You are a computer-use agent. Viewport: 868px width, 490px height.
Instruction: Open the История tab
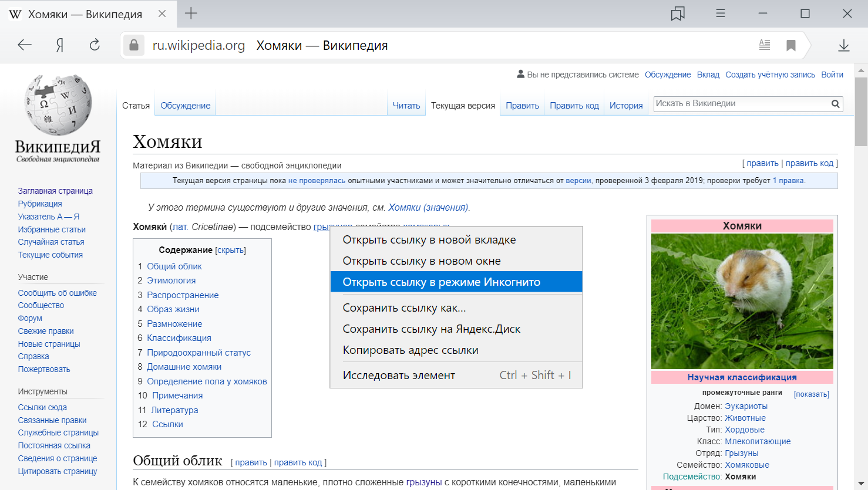pyautogui.click(x=626, y=106)
